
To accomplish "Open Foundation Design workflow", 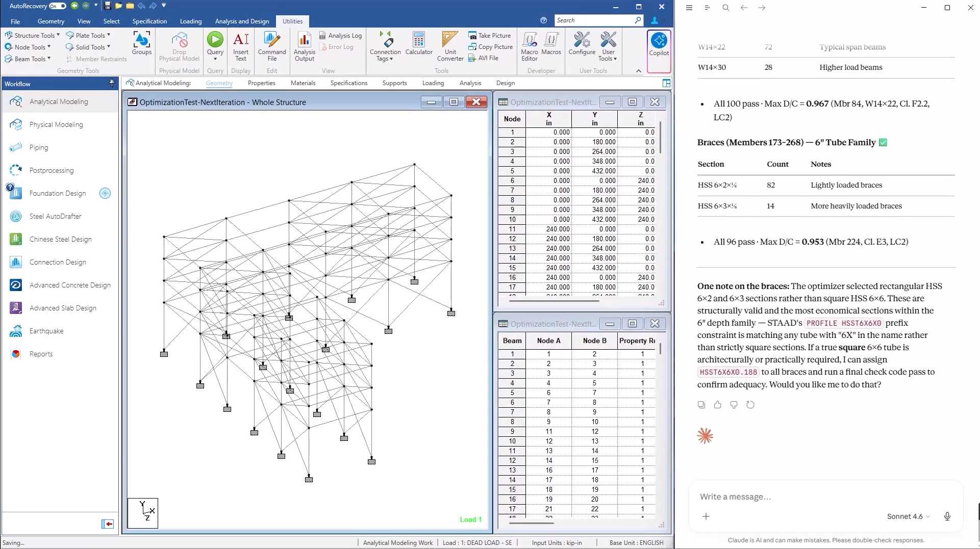I will [58, 193].
